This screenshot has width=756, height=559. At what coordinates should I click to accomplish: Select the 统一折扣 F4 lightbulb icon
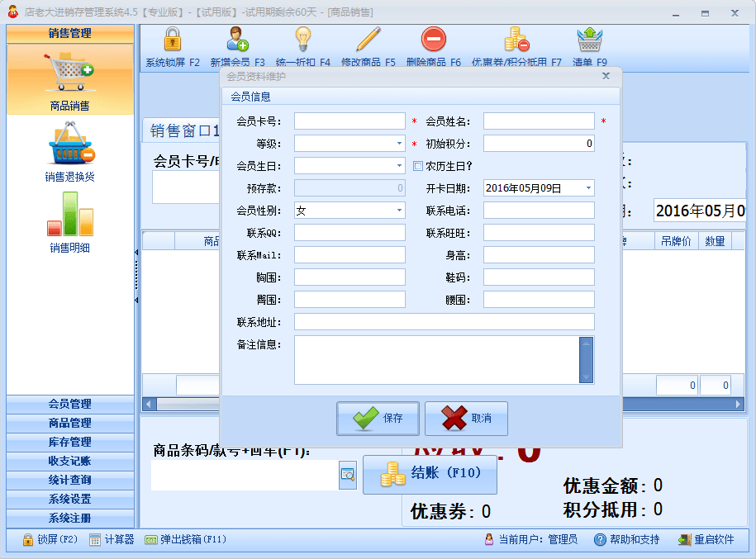(x=302, y=40)
